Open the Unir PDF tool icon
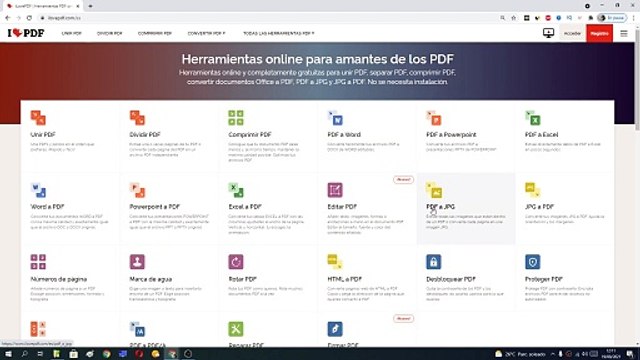Screen dimensions: 640x360 pos(38,118)
